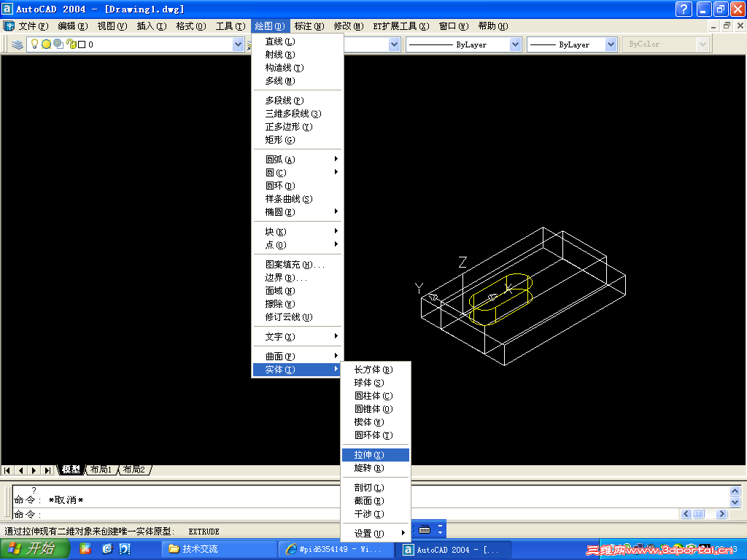Choose 图案填充(H)... menu item
747x560 pixels.
[298, 264]
